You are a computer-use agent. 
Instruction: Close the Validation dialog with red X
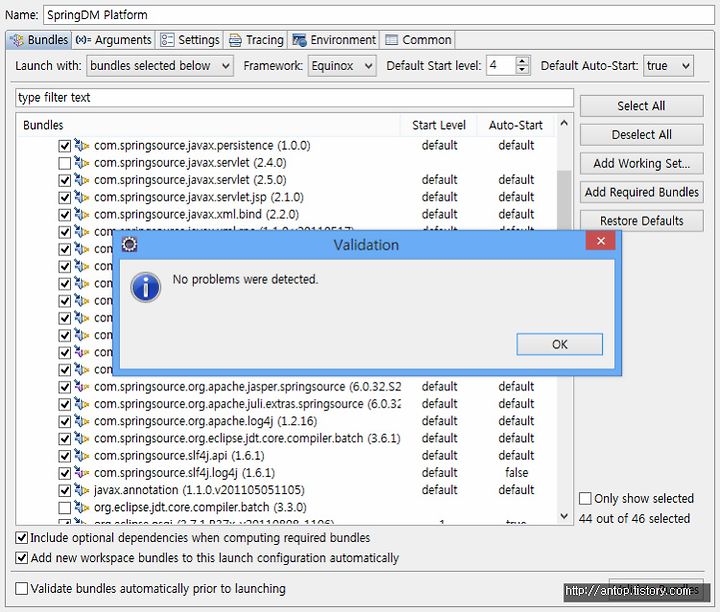pos(600,241)
